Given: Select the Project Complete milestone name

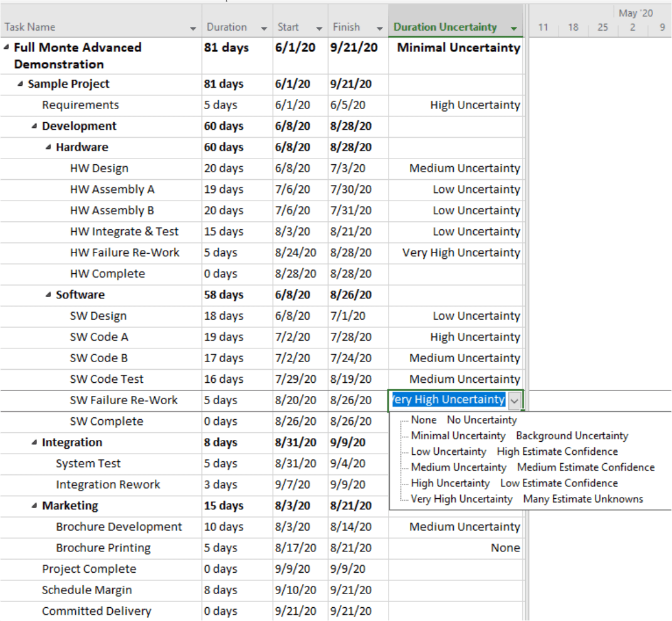Looking at the screenshot, I should point(89,569).
